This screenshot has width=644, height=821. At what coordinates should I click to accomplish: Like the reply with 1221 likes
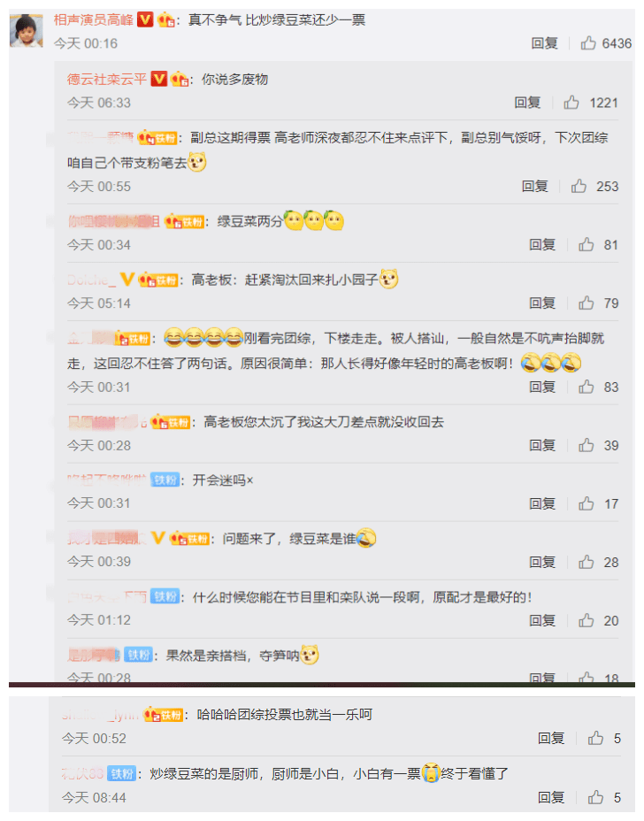[x=571, y=102]
